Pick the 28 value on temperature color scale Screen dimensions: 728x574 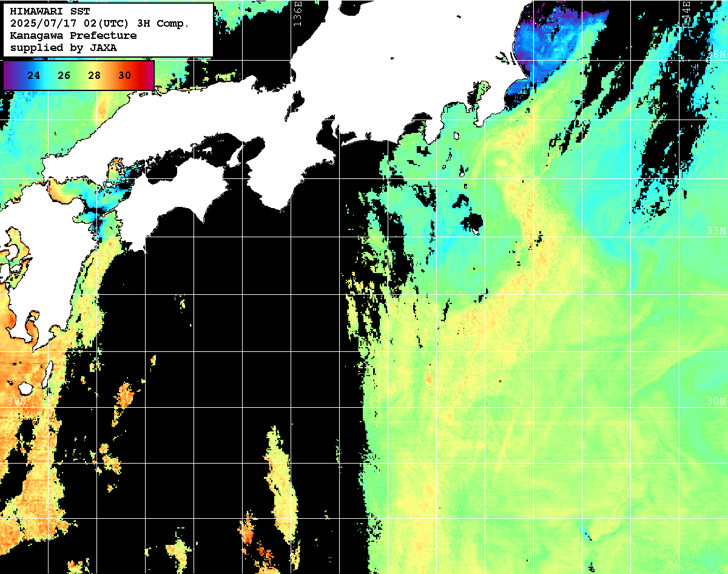click(x=94, y=76)
